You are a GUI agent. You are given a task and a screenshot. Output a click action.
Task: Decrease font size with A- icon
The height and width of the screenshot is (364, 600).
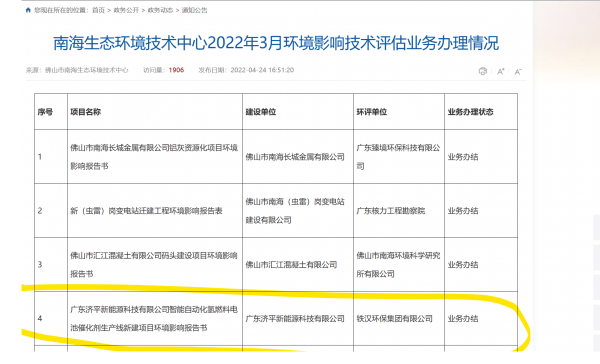coord(518,72)
